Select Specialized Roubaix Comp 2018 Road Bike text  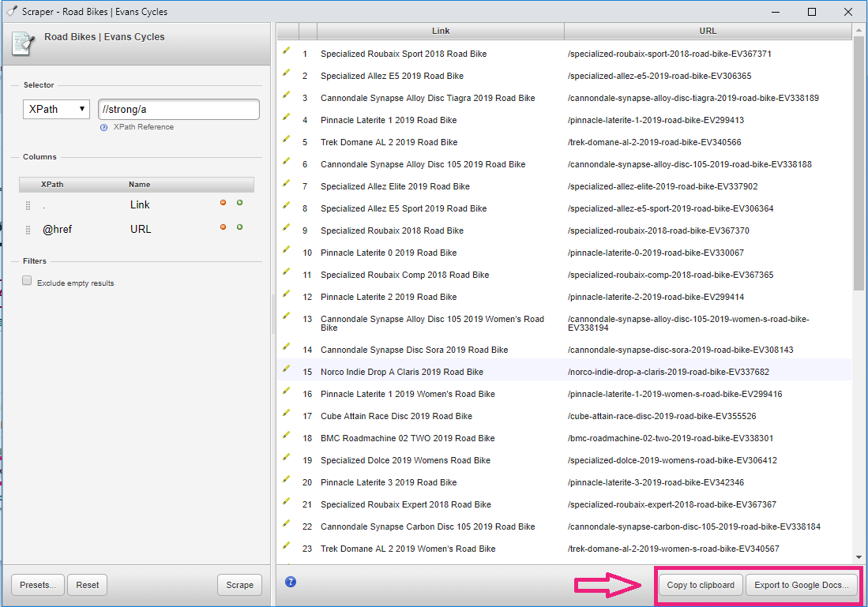pyautogui.click(x=404, y=275)
